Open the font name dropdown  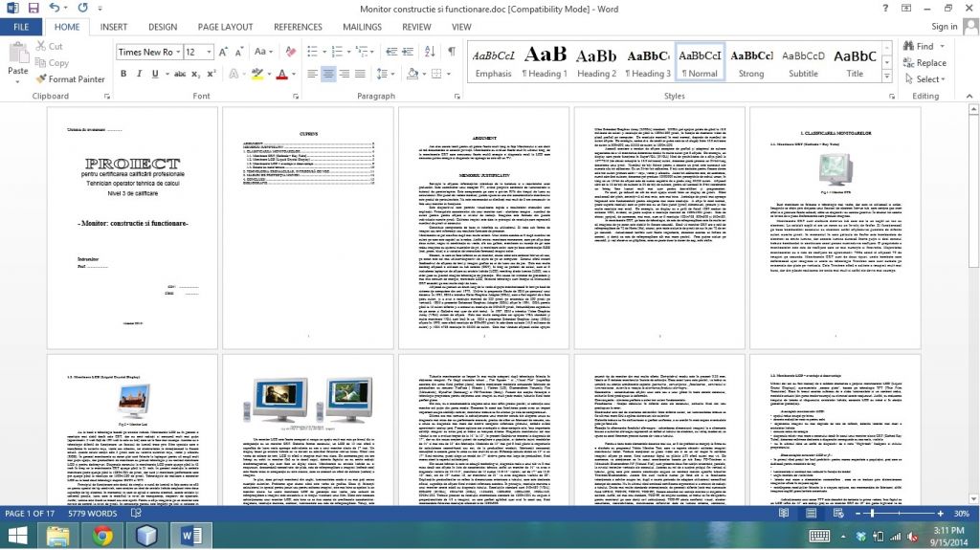tap(177, 52)
